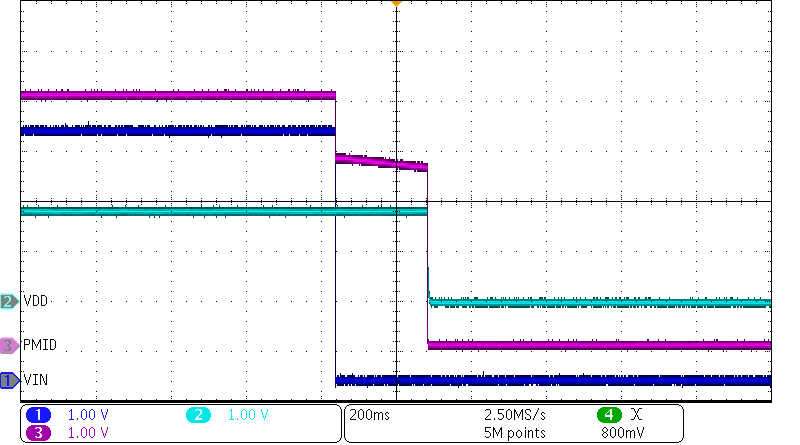
Task: Select the channel 3 PMID ground marker
Action: 9,345
